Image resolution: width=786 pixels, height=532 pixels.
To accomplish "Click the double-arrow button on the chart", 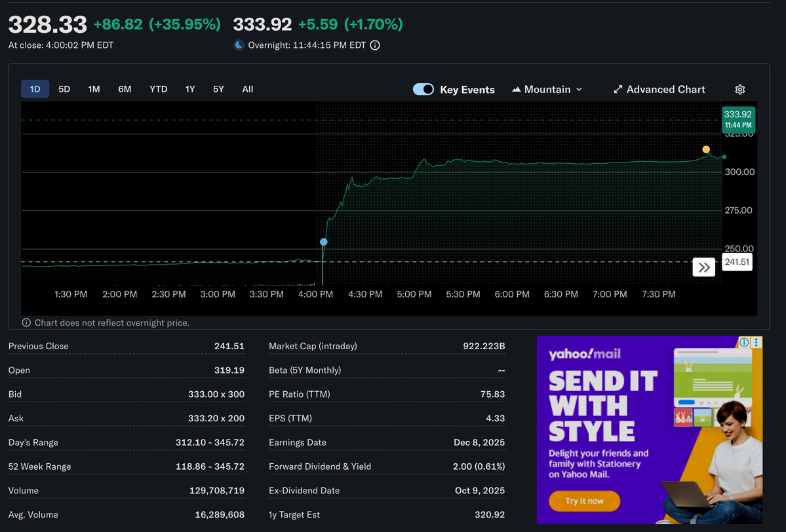I will pos(703,267).
